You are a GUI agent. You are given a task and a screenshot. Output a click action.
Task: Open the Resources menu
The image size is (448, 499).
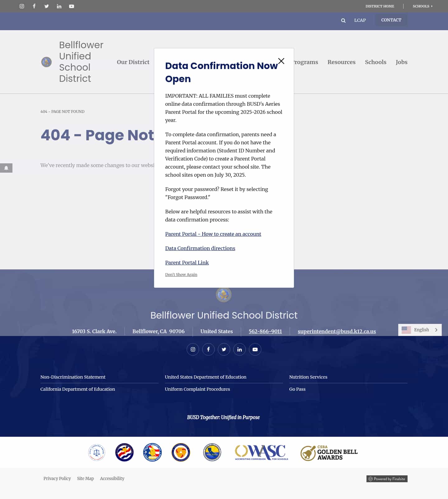coord(341,62)
